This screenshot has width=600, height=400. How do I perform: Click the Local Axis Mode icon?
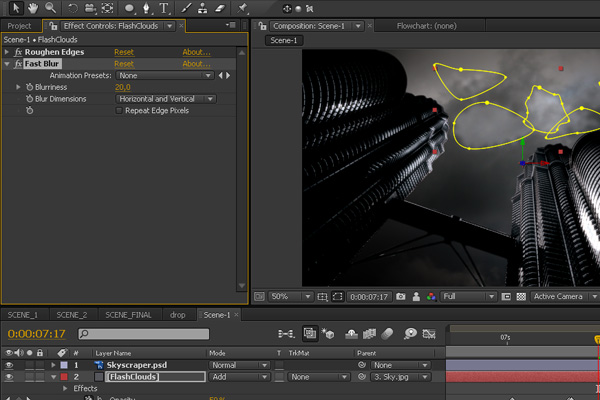click(287, 8)
